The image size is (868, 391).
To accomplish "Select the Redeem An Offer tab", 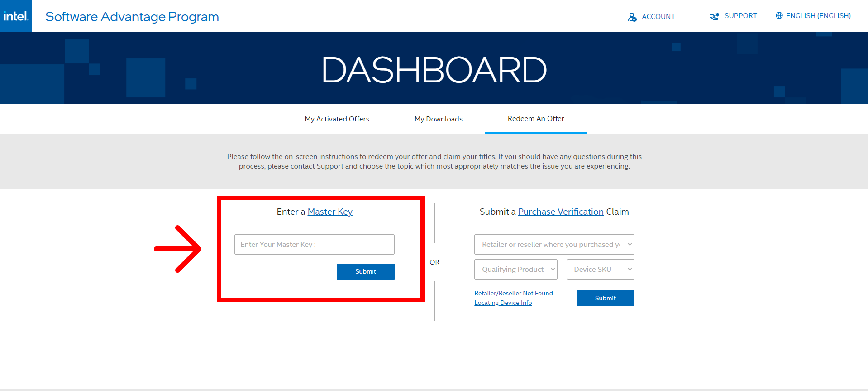I will click(536, 119).
